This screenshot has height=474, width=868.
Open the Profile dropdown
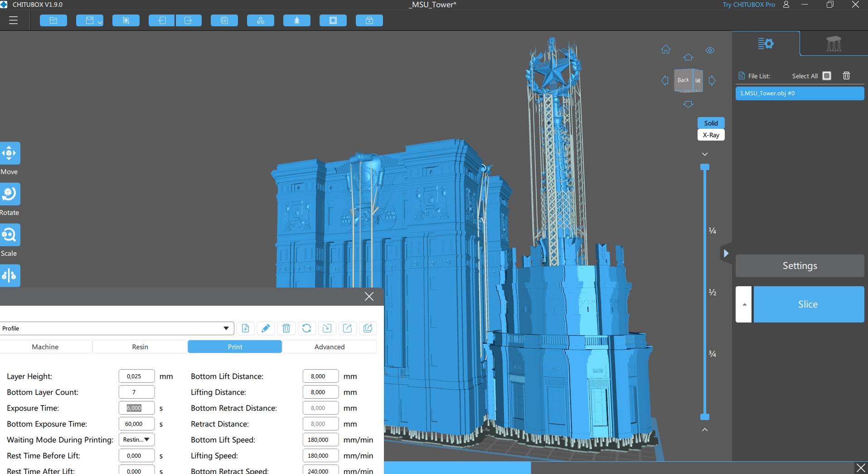point(225,328)
